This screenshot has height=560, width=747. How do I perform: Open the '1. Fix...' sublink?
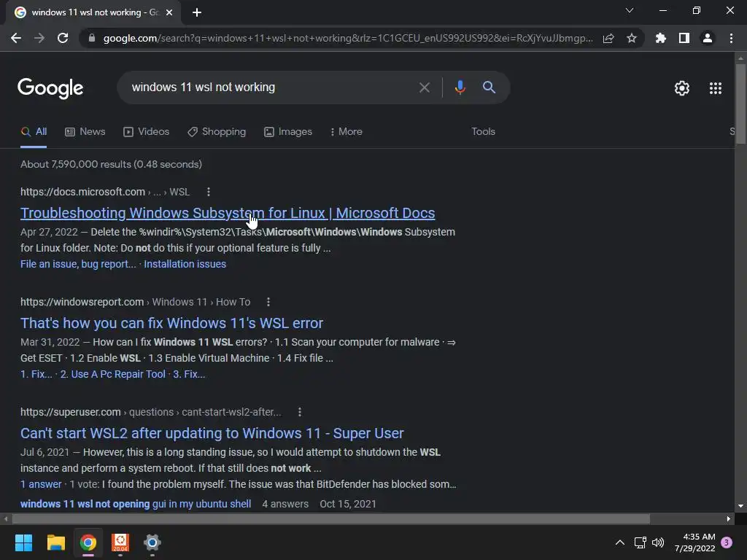(36, 374)
